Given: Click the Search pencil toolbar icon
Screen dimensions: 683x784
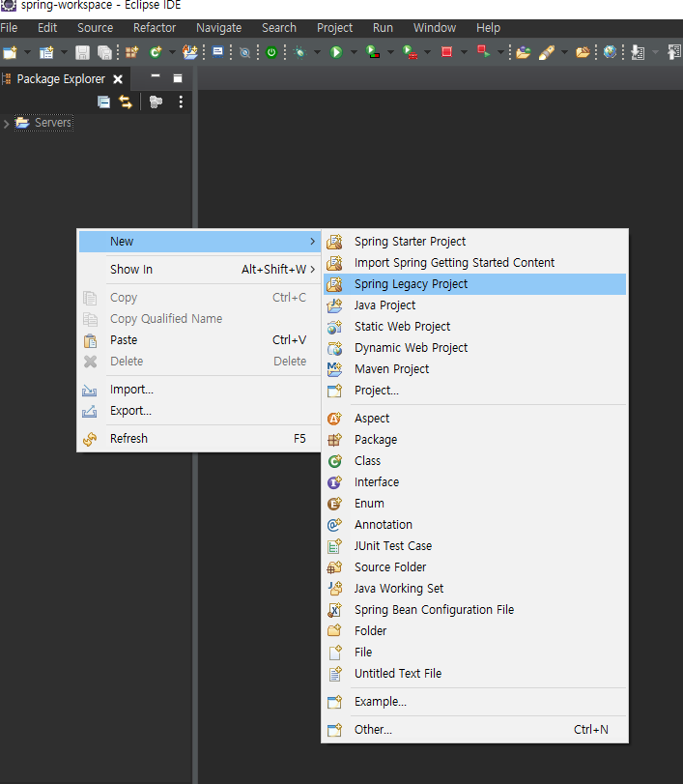Looking at the screenshot, I should coord(547,52).
